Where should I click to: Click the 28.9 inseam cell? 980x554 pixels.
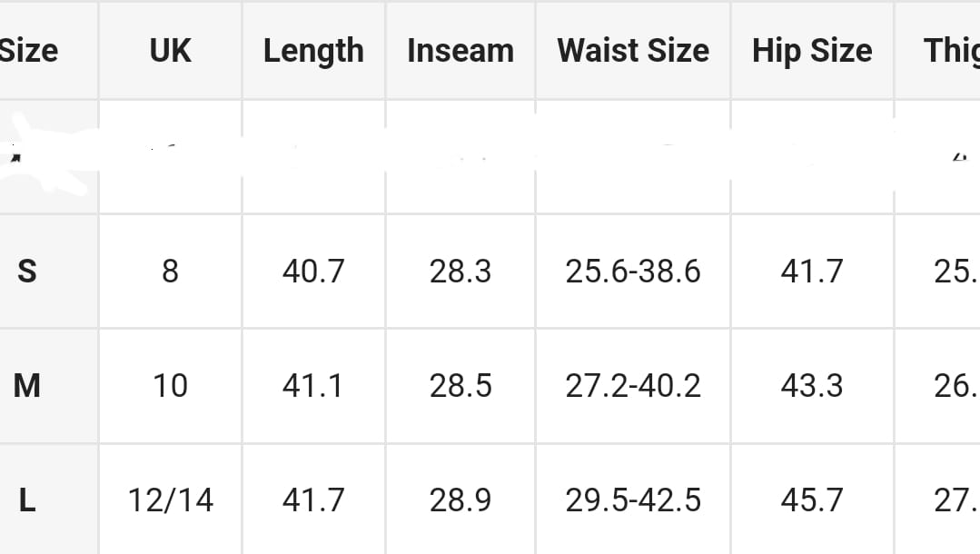point(460,500)
